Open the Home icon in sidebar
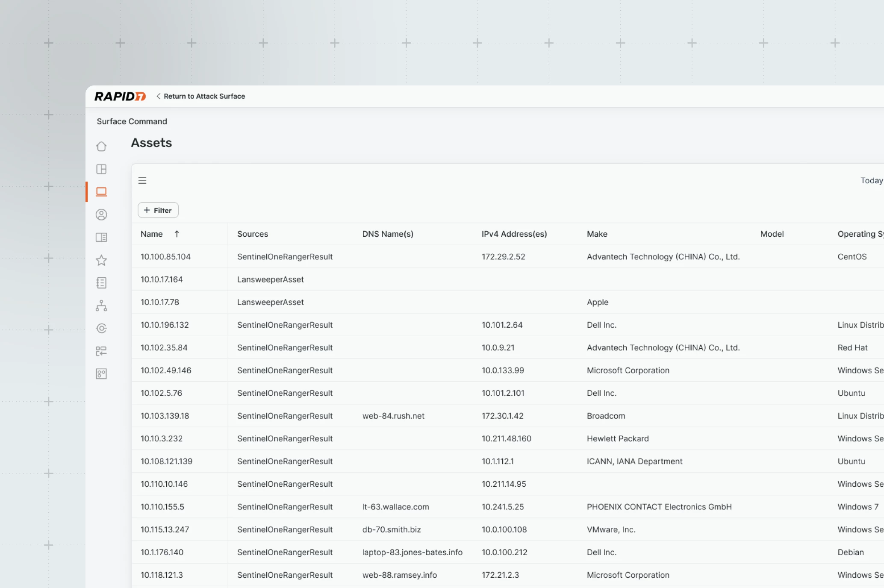Image resolution: width=884 pixels, height=588 pixels. click(x=101, y=146)
